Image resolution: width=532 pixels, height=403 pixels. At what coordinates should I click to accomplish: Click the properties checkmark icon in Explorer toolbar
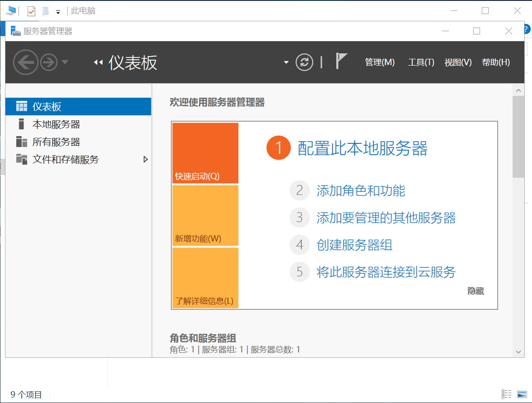(x=31, y=11)
